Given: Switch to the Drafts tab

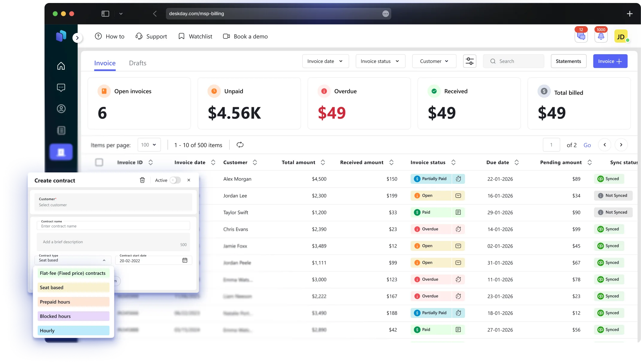Looking at the screenshot, I should (137, 63).
